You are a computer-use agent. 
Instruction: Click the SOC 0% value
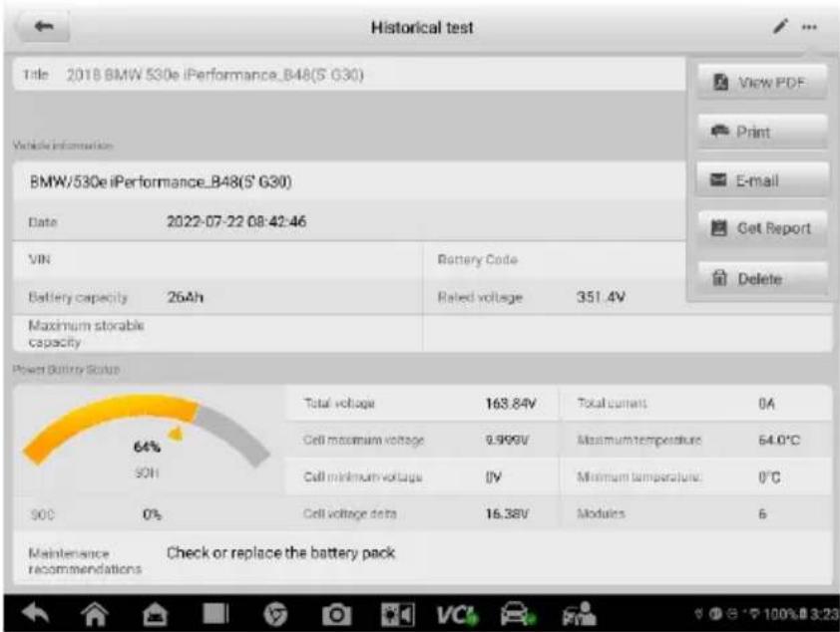click(x=153, y=514)
